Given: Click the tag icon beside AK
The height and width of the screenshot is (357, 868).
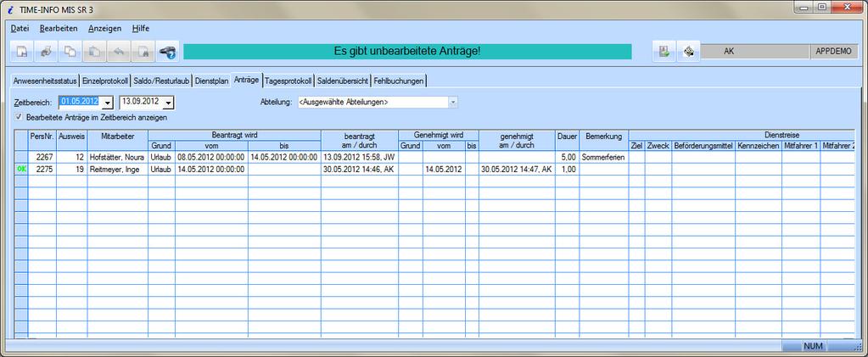Looking at the screenshot, I should click(688, 52).
